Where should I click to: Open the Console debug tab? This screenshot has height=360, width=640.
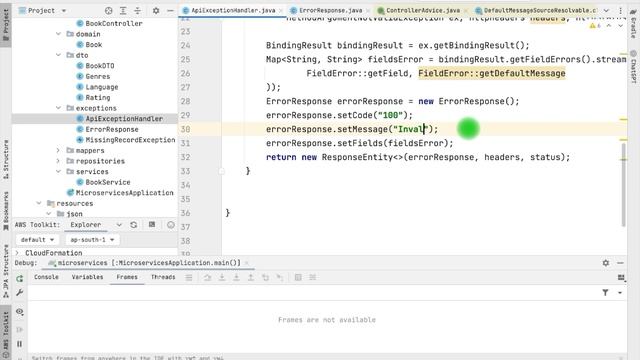click(x=46, y=277)
